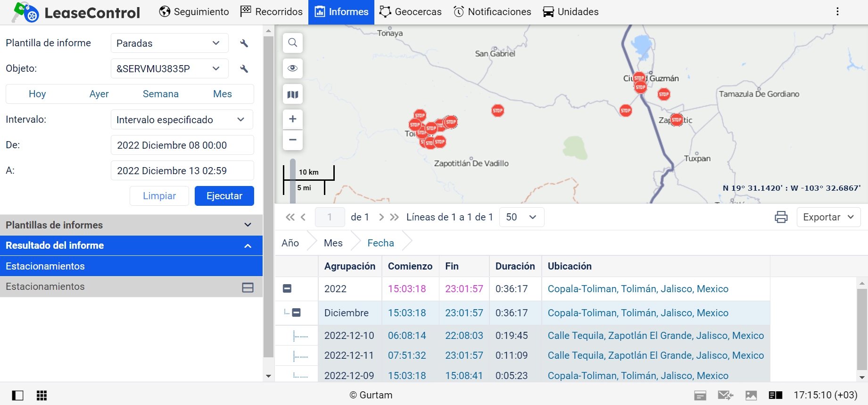Image resolution: width=868 pixels, height=405 pixels.
Task: Switch to the Geocercas tab
Action: 411,12
